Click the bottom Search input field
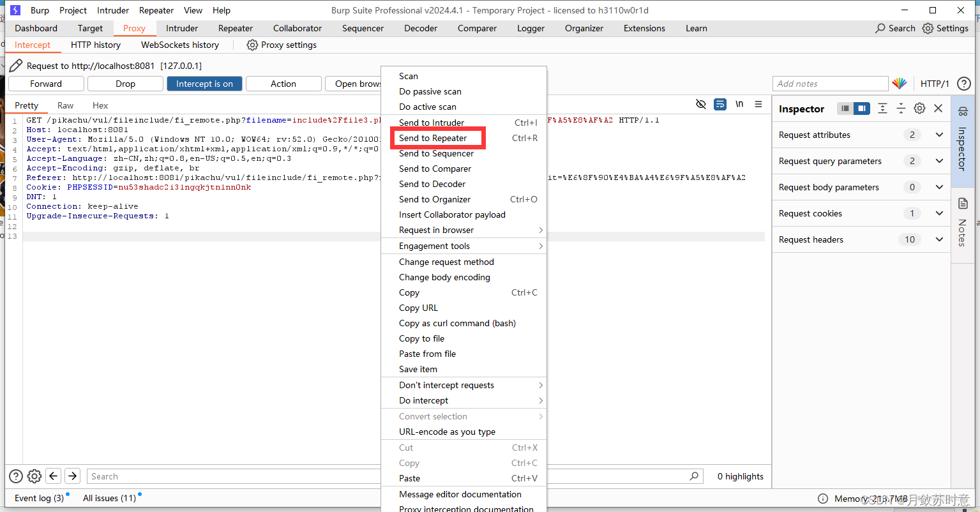This screenshot has height=512, width=980. coord(233,476)
